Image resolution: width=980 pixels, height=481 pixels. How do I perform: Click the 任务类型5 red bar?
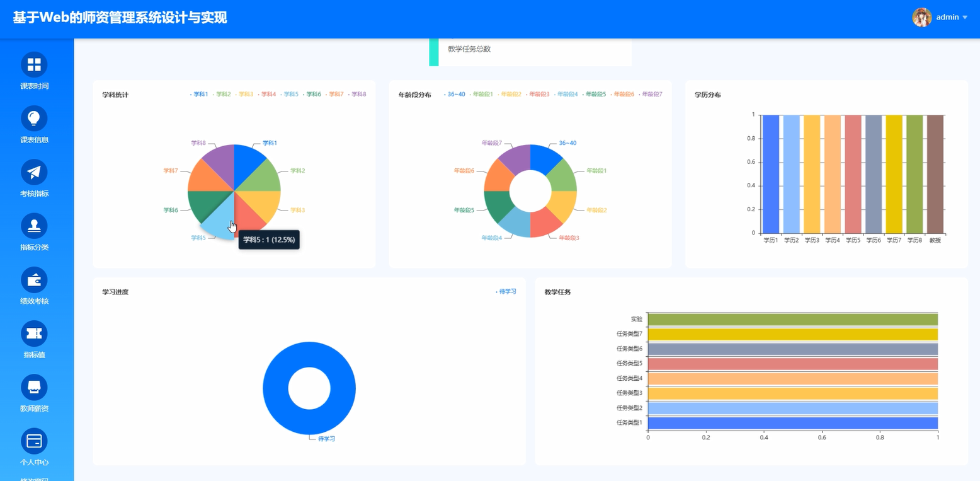tap(793, 364)
